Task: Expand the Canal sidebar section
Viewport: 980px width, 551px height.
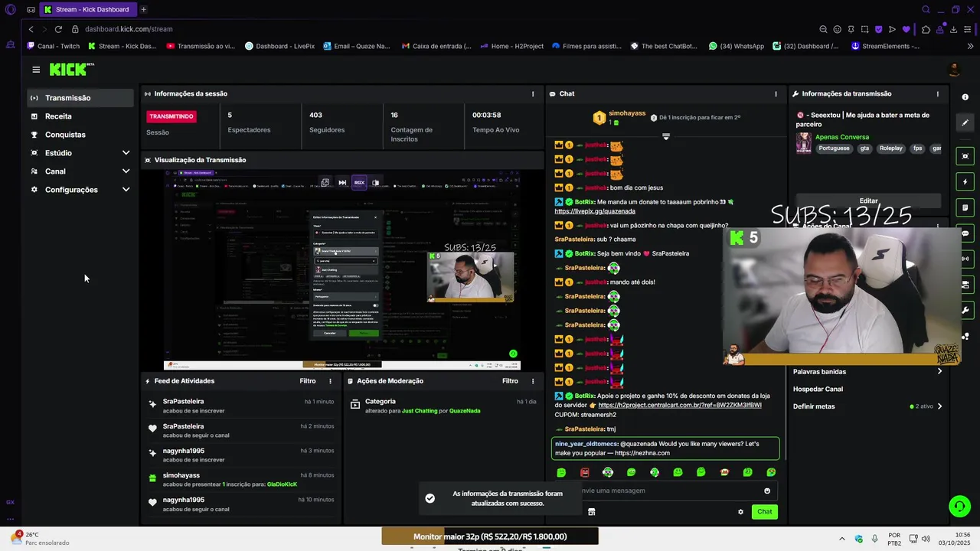Action: coord(126,171)
